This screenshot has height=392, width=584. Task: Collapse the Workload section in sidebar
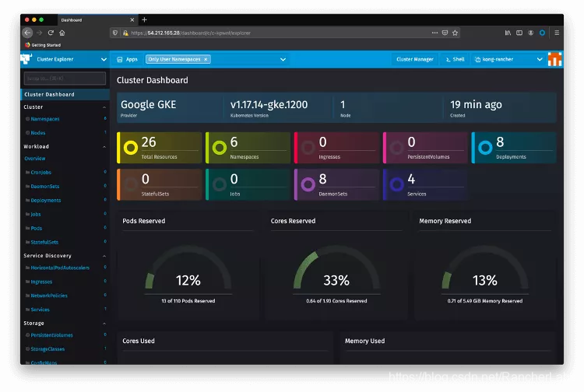click(x=104, y=147)
